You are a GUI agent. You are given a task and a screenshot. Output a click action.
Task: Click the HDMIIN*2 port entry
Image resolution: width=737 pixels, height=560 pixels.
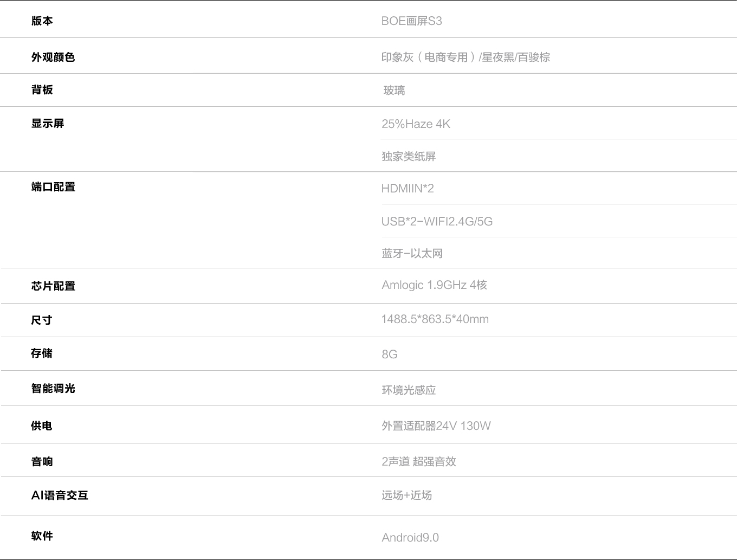tap(408, 189)
